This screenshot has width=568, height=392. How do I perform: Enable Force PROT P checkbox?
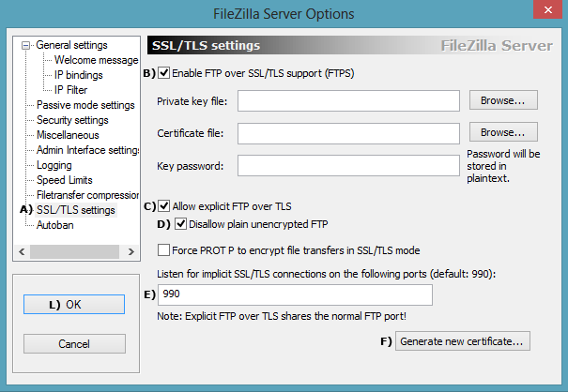[x=163, y=250]
